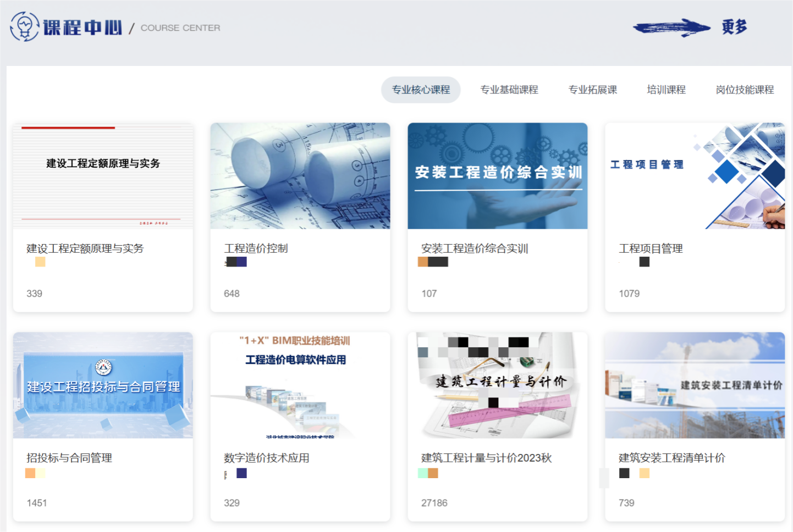The width and height of the screenshot is (793, 532).
Task: Open the 建设工程定额原理与实务 course thumbnail
Action: click(x=103, y=176)
